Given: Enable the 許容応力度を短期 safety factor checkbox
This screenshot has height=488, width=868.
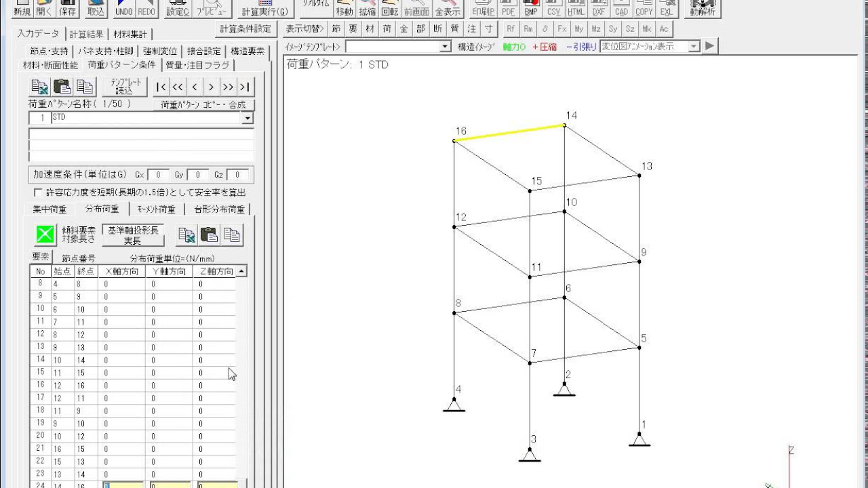Looking at the screenshot, I should pyautogui.click(x=38, y=192).
